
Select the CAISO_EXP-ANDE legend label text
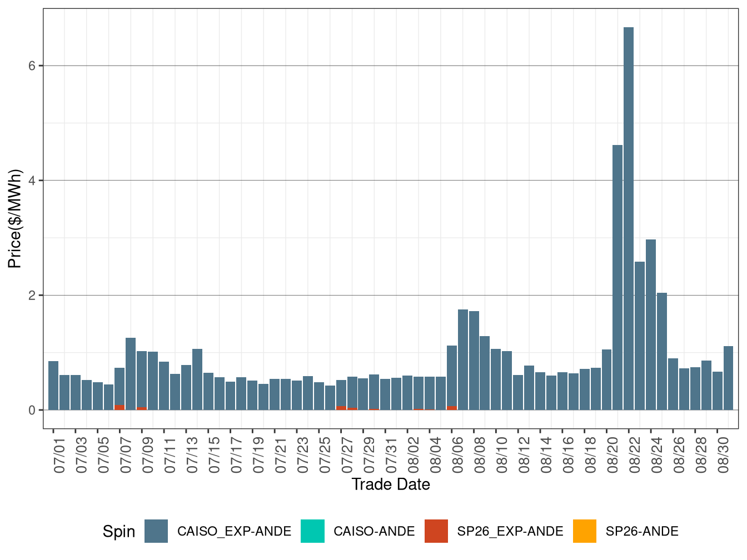[234, 532]
